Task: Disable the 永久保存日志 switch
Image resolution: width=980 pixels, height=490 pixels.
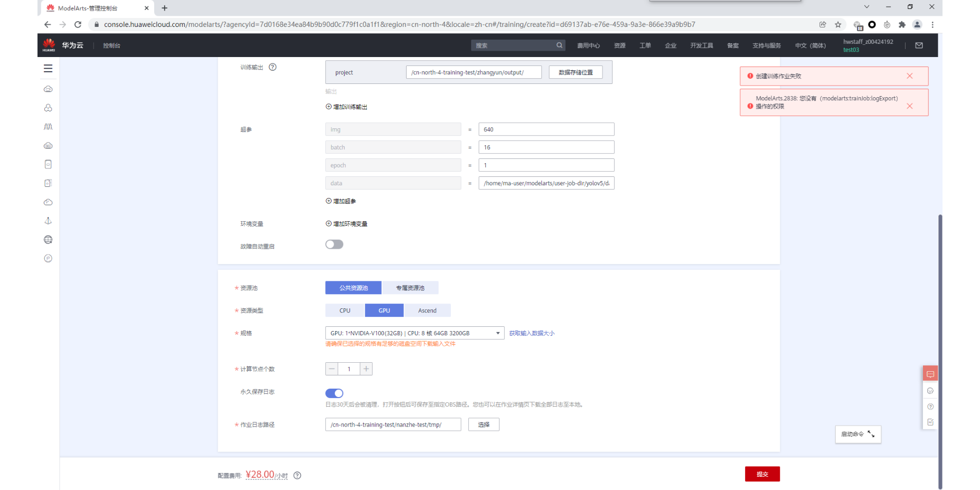Action: 334,393
